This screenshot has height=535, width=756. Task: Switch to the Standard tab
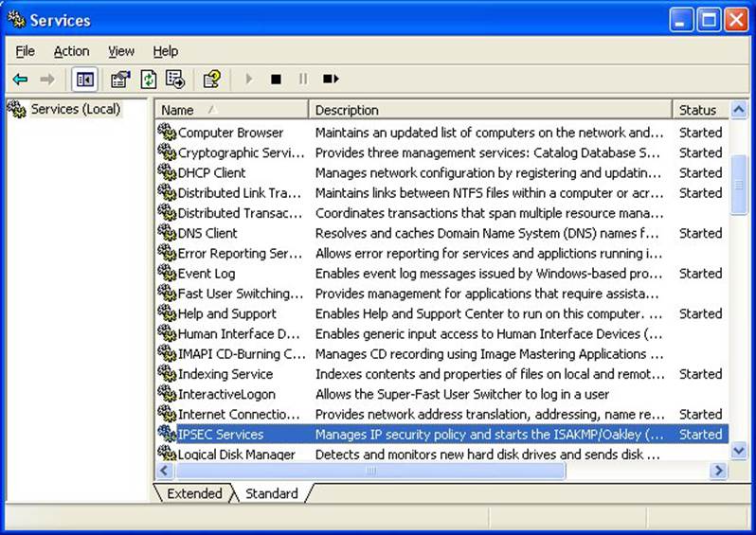[x=271, y=493]
